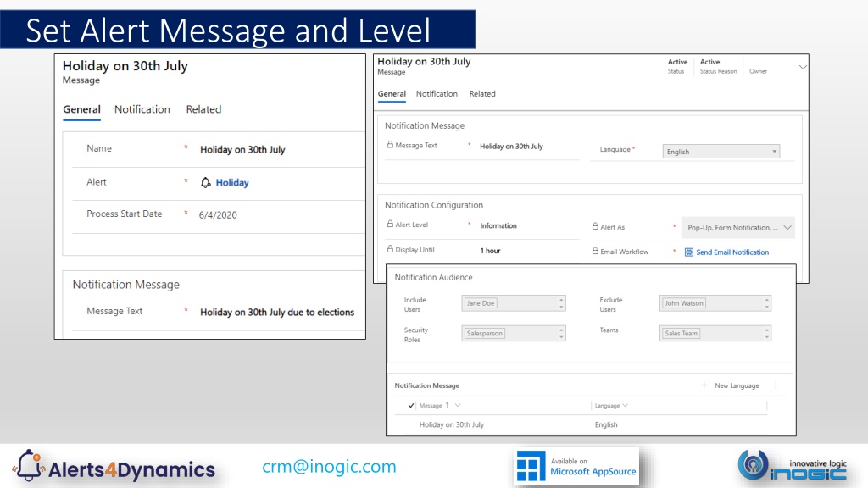Select General tab in right form
868x488 pixels.
coord(392,93)
